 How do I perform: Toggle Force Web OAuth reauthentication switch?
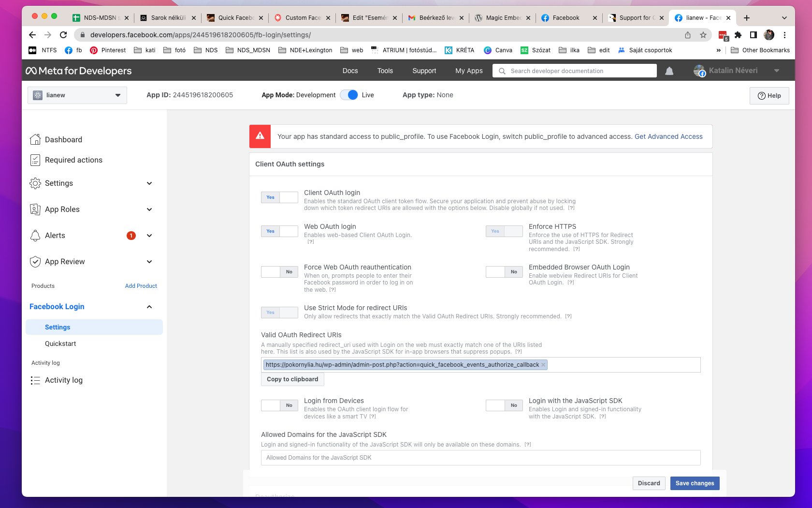279,272
